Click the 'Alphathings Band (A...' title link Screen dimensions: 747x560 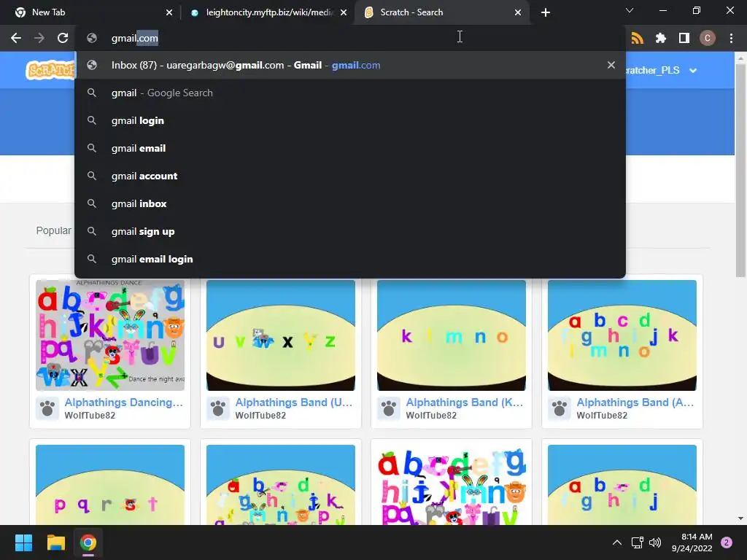[x=635, y=402]
